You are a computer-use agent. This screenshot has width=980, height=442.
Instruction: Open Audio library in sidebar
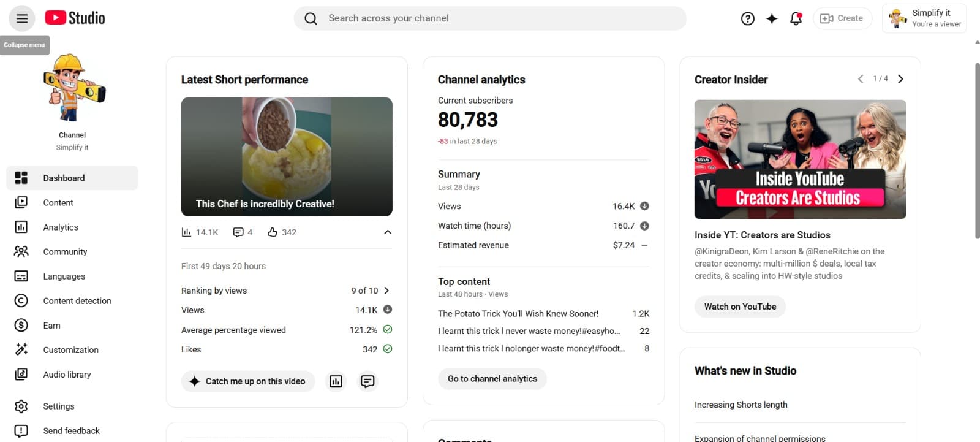click(72, 374)
